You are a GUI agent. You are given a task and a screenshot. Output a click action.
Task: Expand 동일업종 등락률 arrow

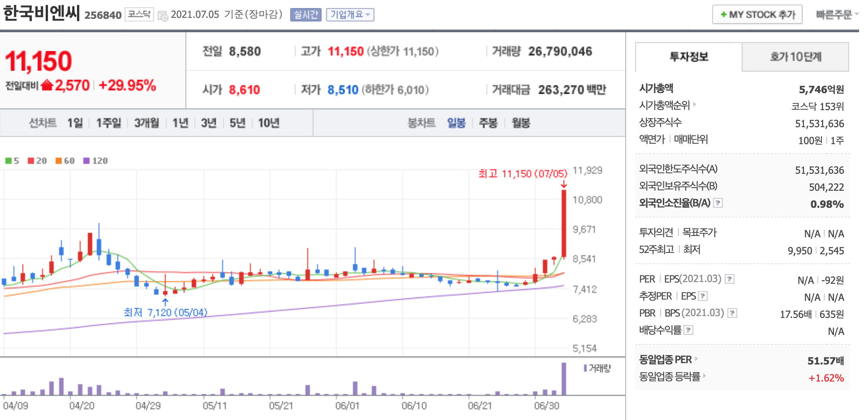pos(705,376)
